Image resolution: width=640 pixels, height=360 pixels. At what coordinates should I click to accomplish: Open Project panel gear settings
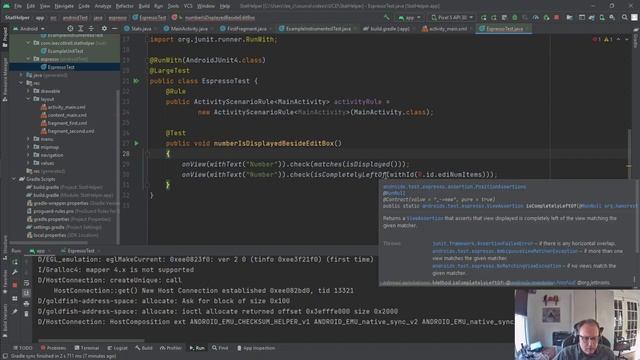pyautogui.click(x=104, y=29)
